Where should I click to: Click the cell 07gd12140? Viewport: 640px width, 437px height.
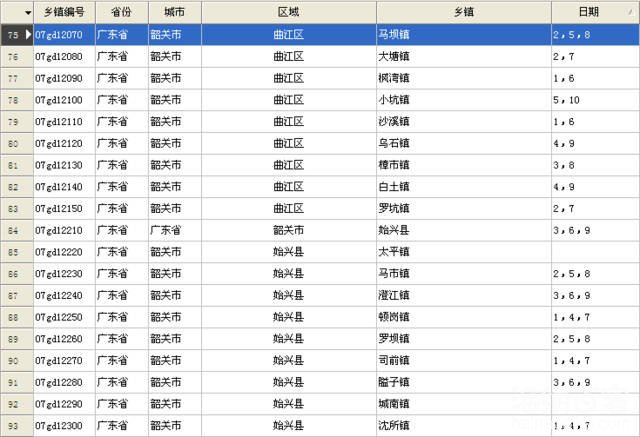pos(64,187)
